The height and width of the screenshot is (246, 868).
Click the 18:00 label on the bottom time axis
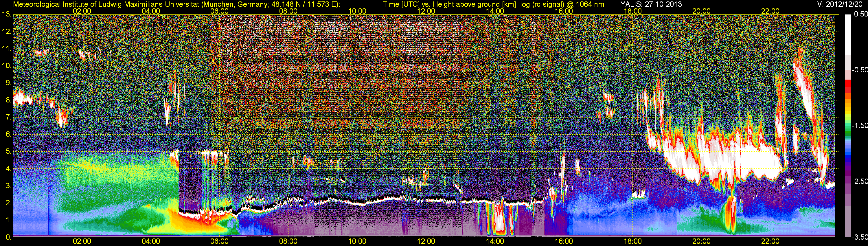pyautogui.click(x=632, y=241)
